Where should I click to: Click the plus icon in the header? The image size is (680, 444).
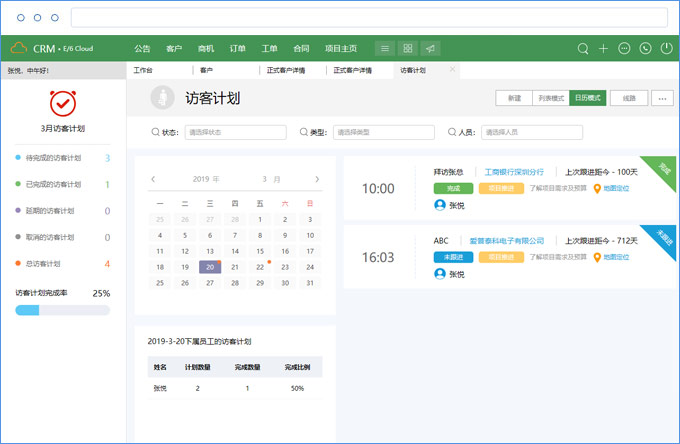coord(603,48)
